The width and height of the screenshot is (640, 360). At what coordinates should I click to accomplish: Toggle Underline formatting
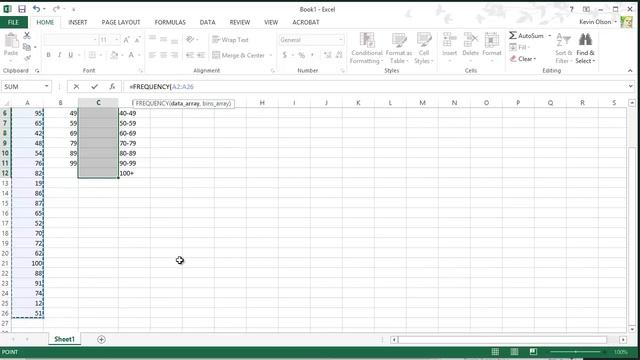pyautogui.click(x=70, y=55)
